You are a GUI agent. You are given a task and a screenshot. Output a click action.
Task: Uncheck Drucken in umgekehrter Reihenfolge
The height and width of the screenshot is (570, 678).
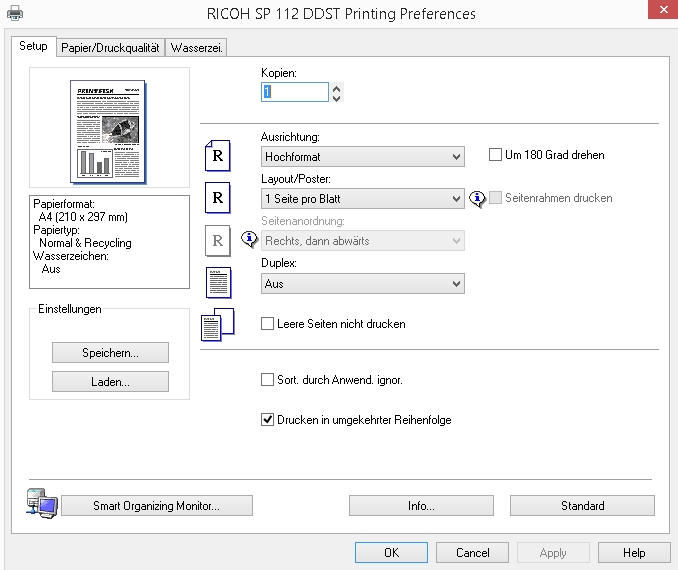point(267,419)
